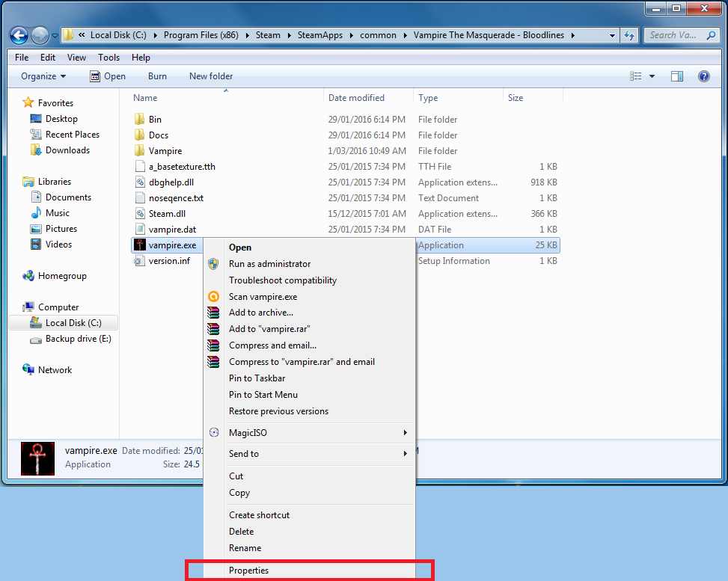Select the a_basetexture.tth file
Viewport: 728px width, 581px height.
tap(182, 167)
